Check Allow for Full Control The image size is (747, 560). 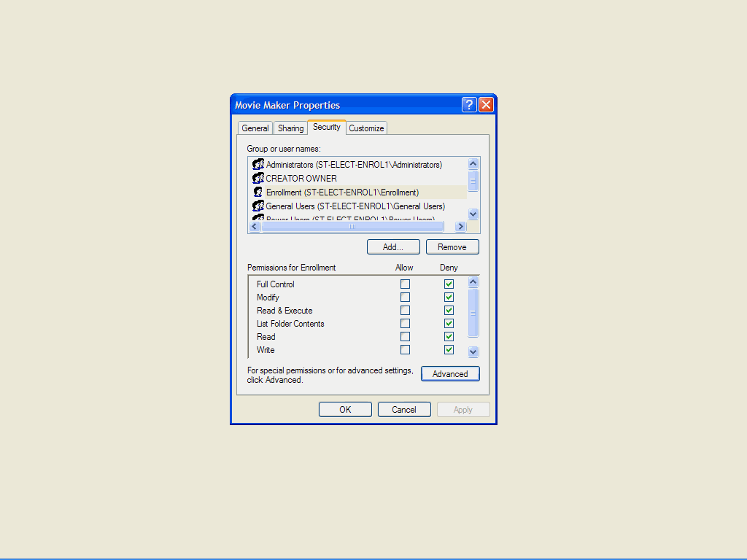coord(405,284)
